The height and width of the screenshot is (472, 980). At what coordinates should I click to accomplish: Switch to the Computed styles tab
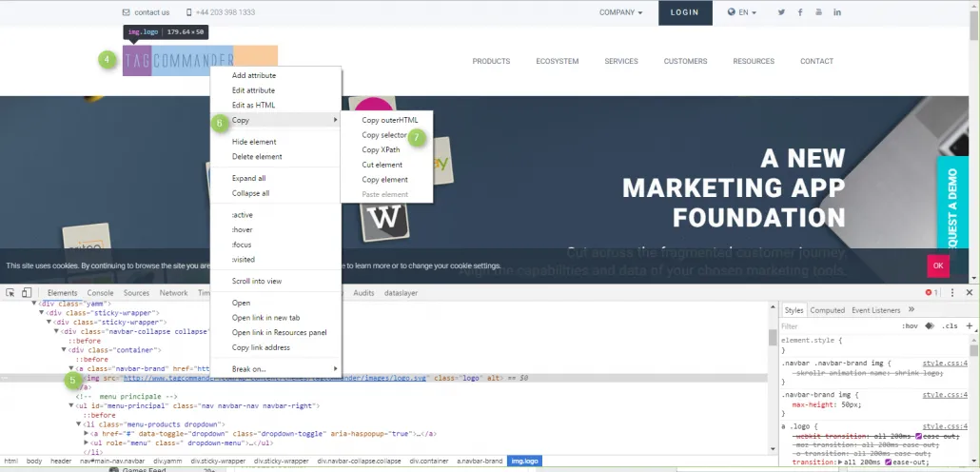point(827,310)
